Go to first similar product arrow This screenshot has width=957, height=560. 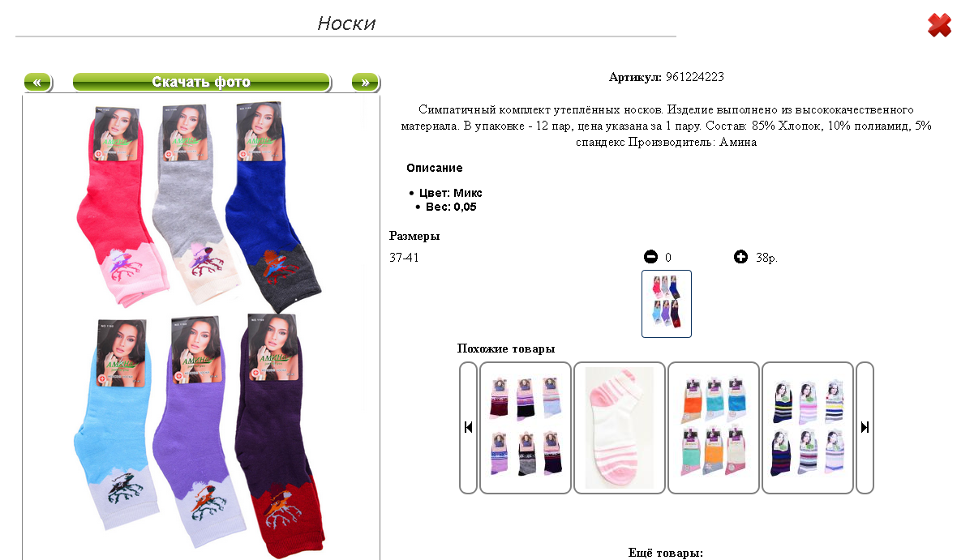coord(468,428)
